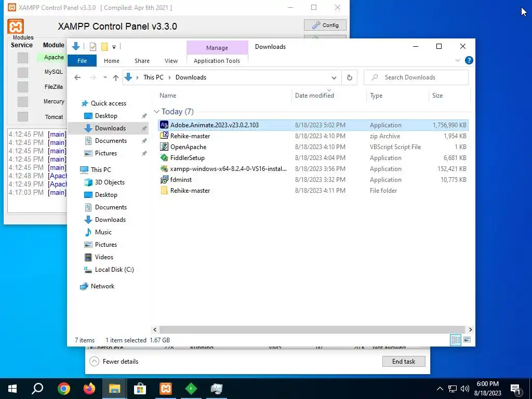Select the Rehike-master zip archive icon

point(164,136)
